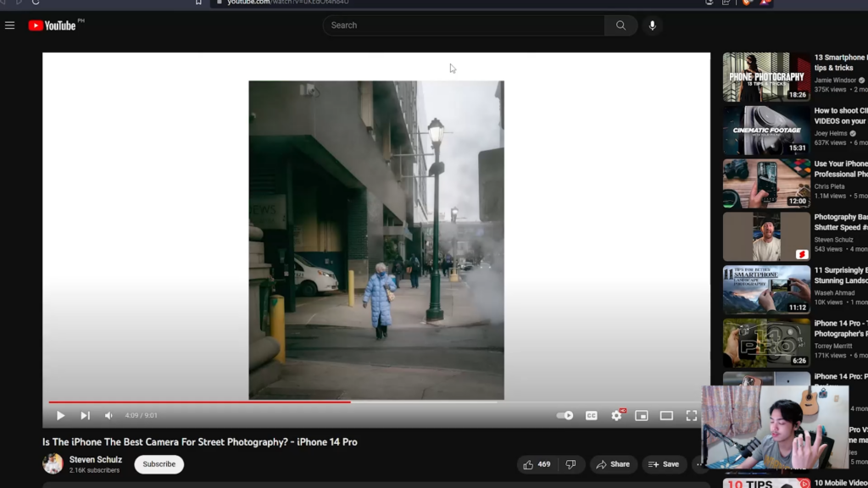Image resolution: width=868 pixels, height=488 pixels.
Task: Pause on the street photo video frame
Action: (x=376, y=240)
